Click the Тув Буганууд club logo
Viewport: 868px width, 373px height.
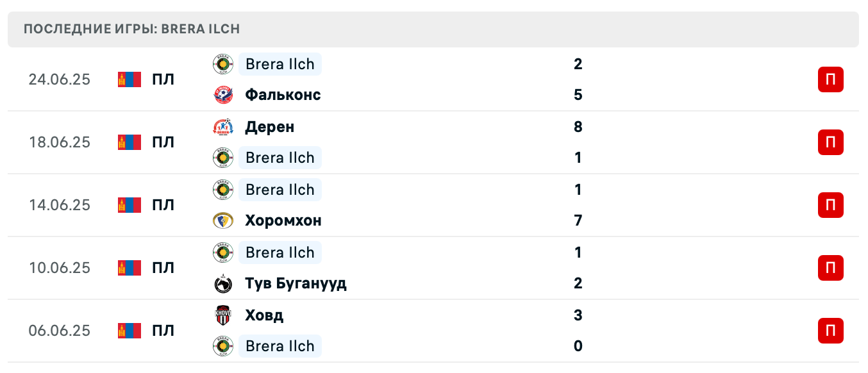pyautogui.click(x=221, y=283)
